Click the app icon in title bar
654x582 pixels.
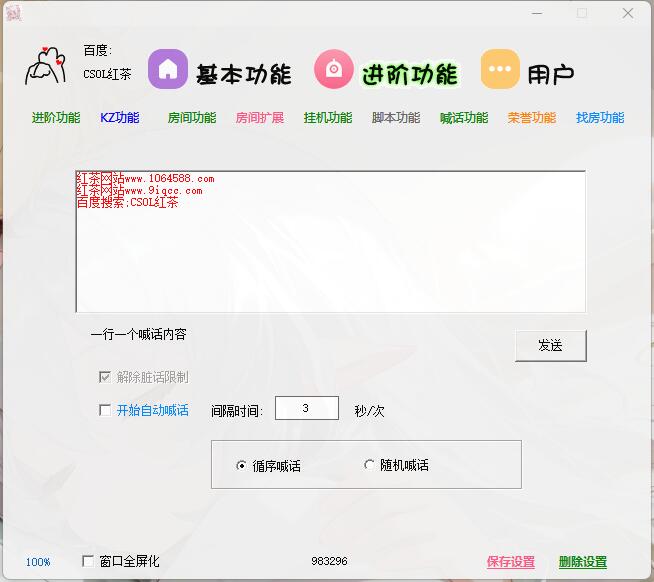pyautogui.click(x=13, y=13)
